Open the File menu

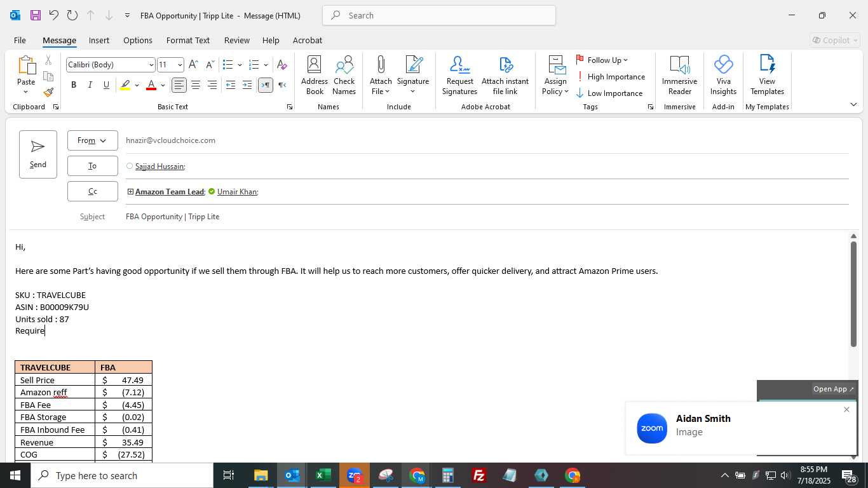click(20, 40)
